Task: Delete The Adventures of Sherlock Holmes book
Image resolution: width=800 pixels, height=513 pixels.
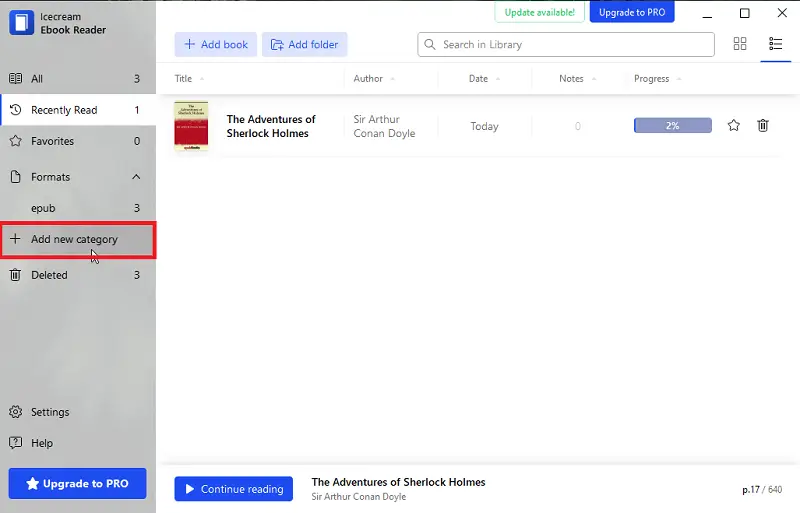Action: pos(763,126)
